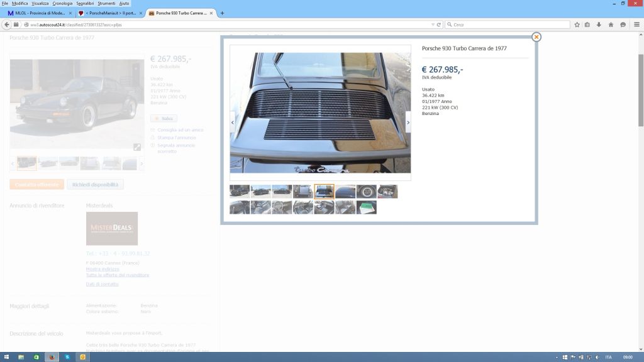Open the downloads arrow panel
Image resolution: width=644 pixels, height=362 pixels.
[599, 25]
